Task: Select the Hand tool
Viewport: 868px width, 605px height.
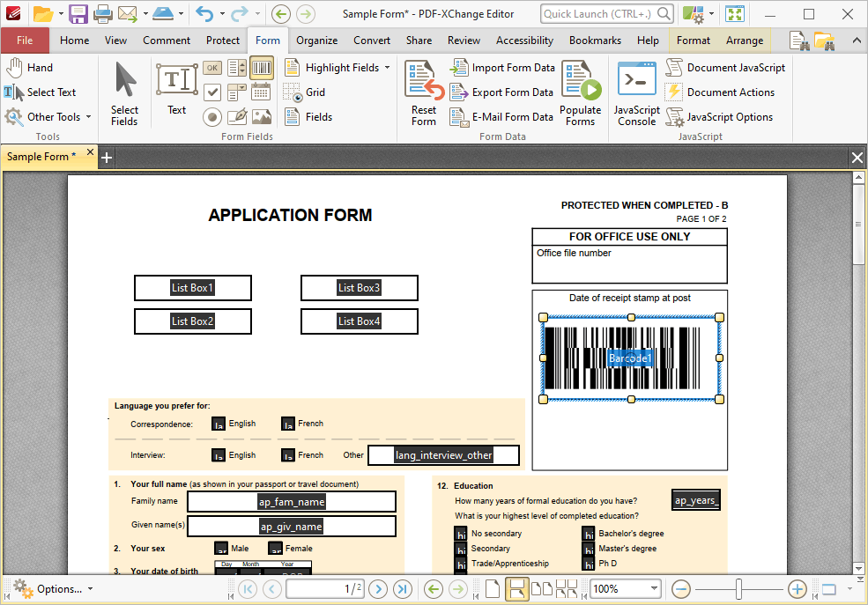Action: pyautogui.click(x=30, y=68)
